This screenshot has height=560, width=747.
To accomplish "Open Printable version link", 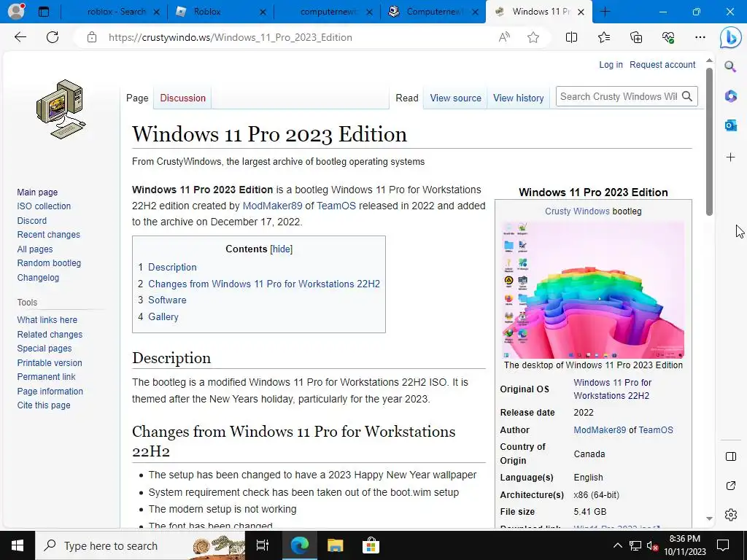I will (x=50, y=363).
